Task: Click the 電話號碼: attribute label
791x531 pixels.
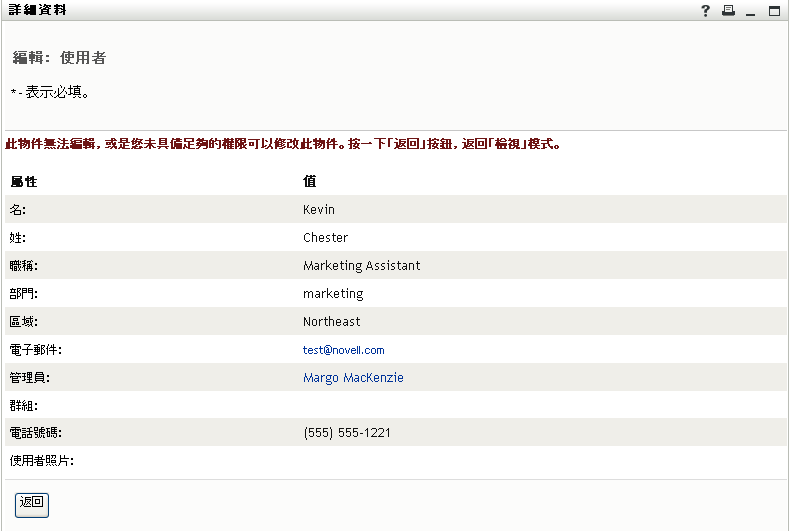Action: click(35, 433)
